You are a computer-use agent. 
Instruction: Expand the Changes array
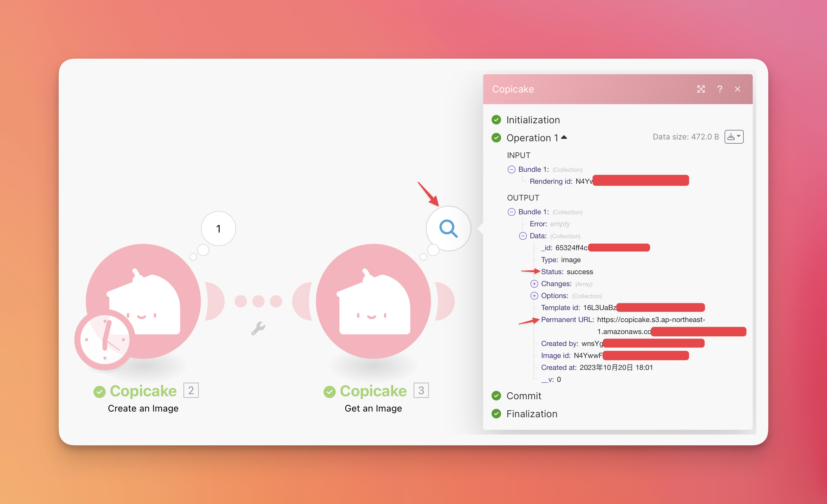click(534, 284)
